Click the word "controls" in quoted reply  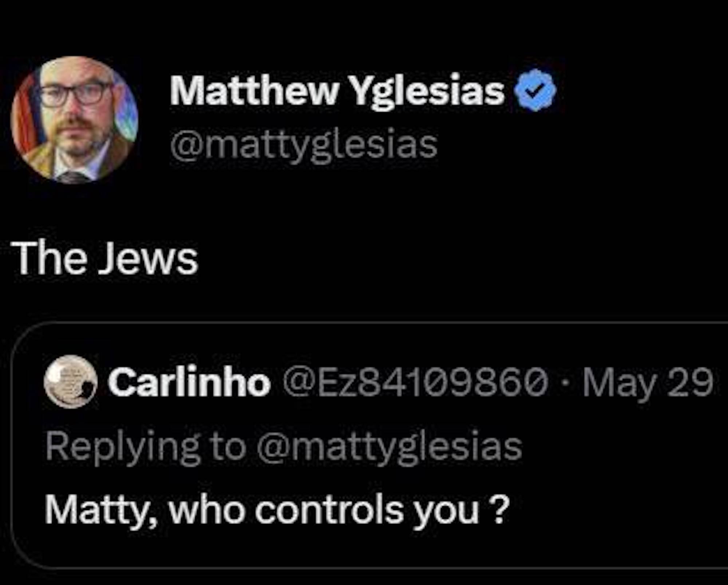click(329, 510)
